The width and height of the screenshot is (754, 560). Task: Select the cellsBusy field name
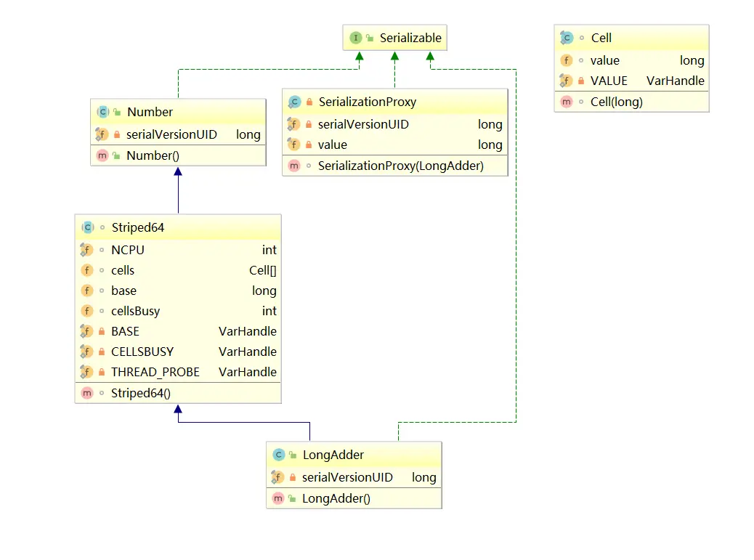tap(135, 312)
